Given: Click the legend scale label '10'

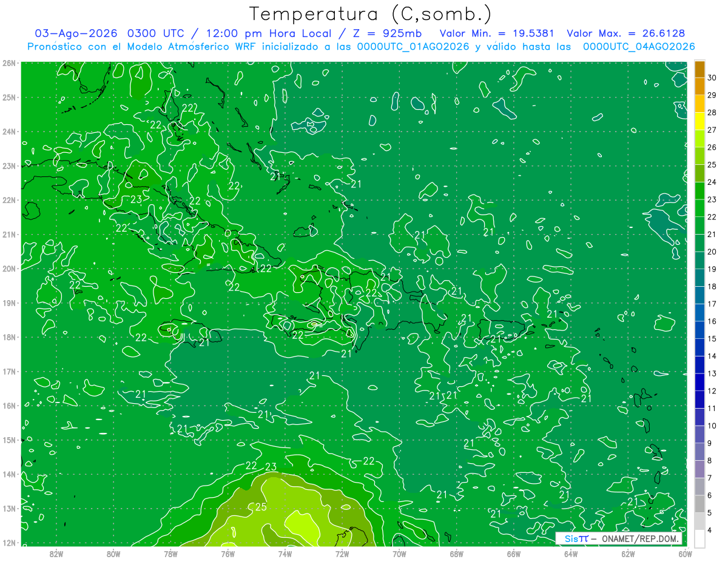Looking at the screenshot, I should click(712, 426).
